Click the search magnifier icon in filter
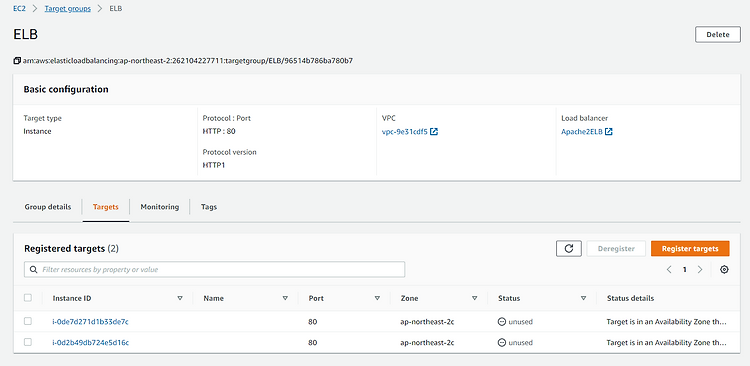Screen dimensions: 750x366 (x=33, y=270)
